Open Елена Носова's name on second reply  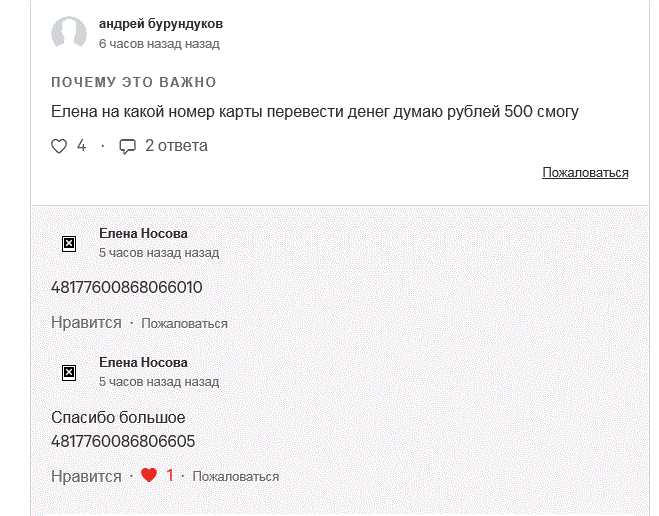pyautogui.click(x=143, y=362)
